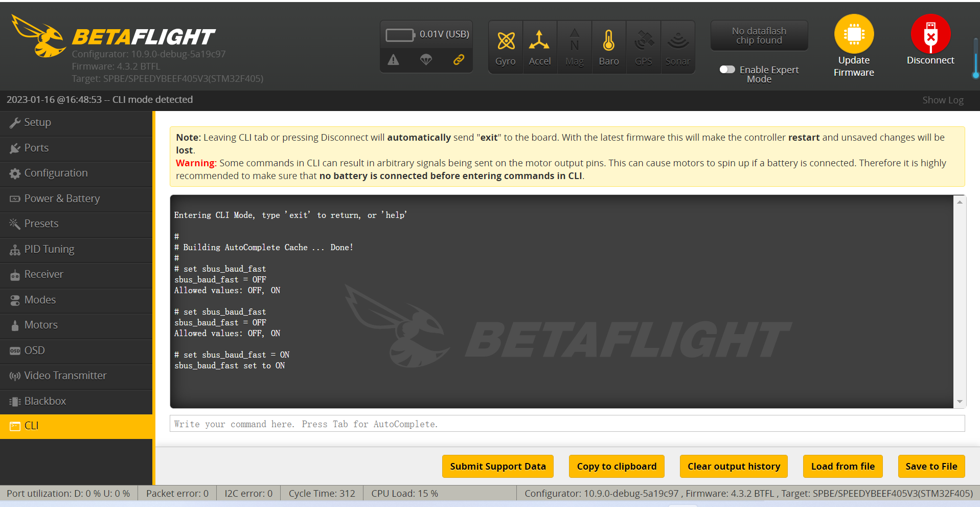Click the Update Firmware chip icon
This screenshot has width=980, height=507.
pyautogui.click(x=854, y=34)
